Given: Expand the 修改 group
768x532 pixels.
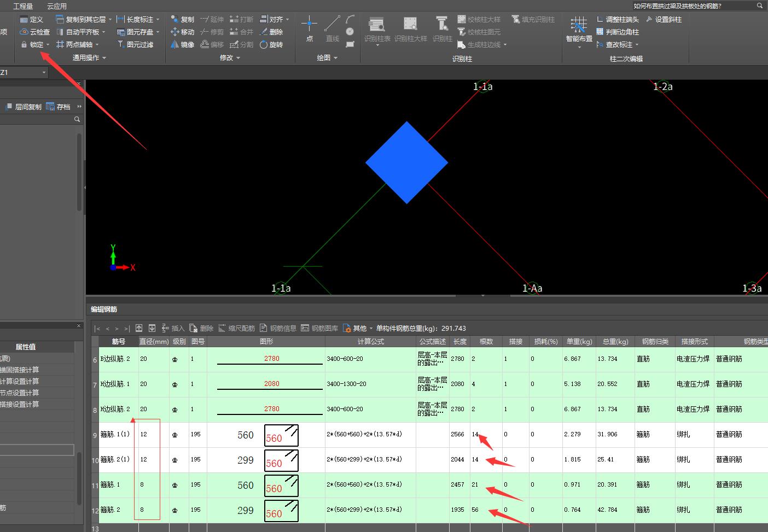Looking at the screenshot, I should pyautogui.click(x=230, y=57).
